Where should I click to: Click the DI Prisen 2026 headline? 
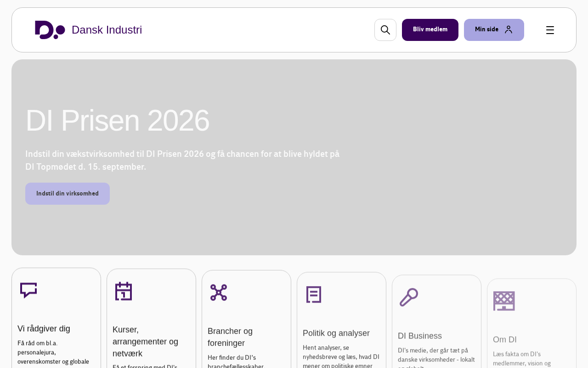click(x=118, y=121)
